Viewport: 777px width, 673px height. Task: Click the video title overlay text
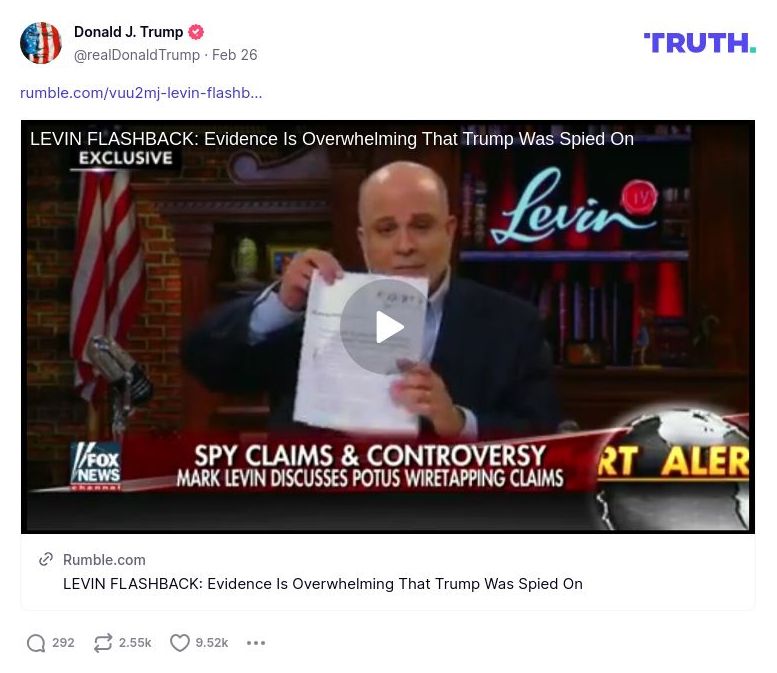coord(332,139)
